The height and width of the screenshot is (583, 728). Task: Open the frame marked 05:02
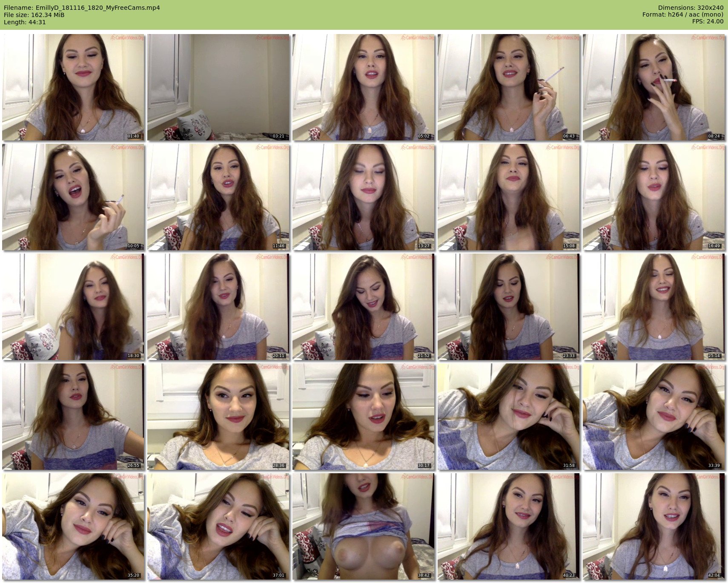(x=364, y=87)
